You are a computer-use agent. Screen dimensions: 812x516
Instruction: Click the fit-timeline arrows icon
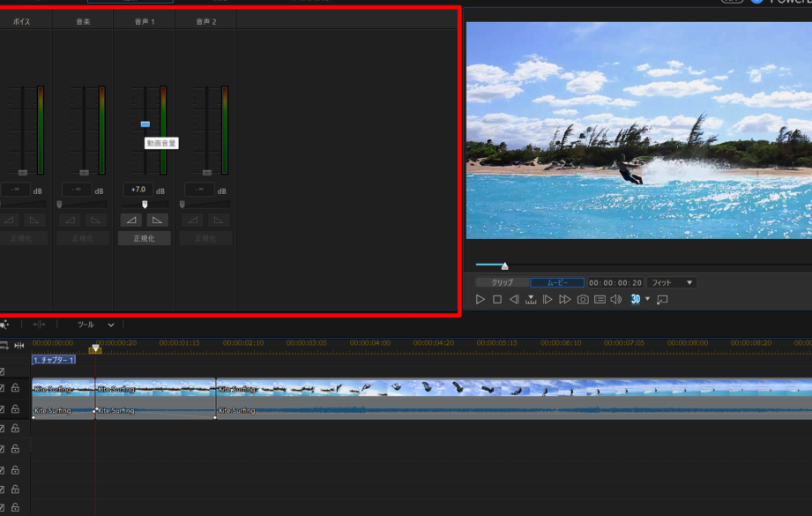[19, 345]
